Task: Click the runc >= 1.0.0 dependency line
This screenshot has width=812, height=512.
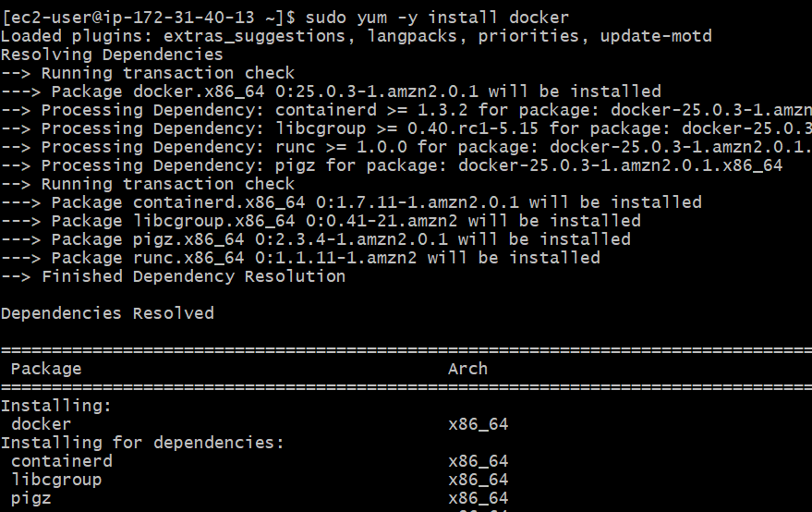Action: (x=406, y=147)
